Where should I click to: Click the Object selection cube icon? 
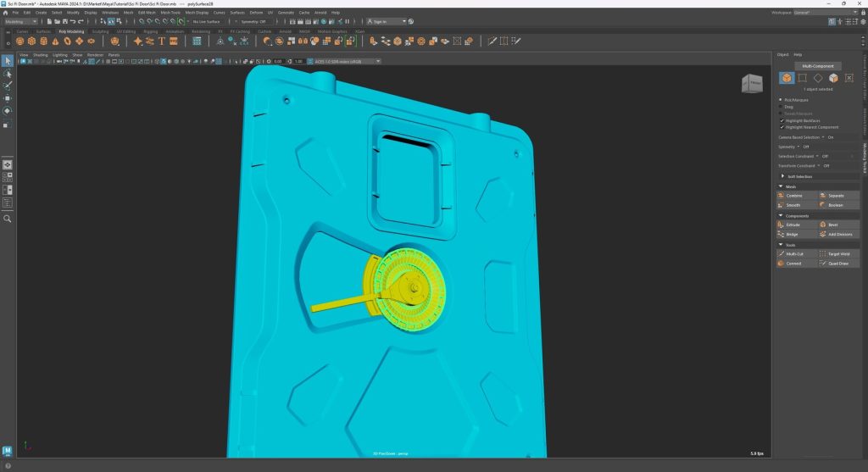787,78
